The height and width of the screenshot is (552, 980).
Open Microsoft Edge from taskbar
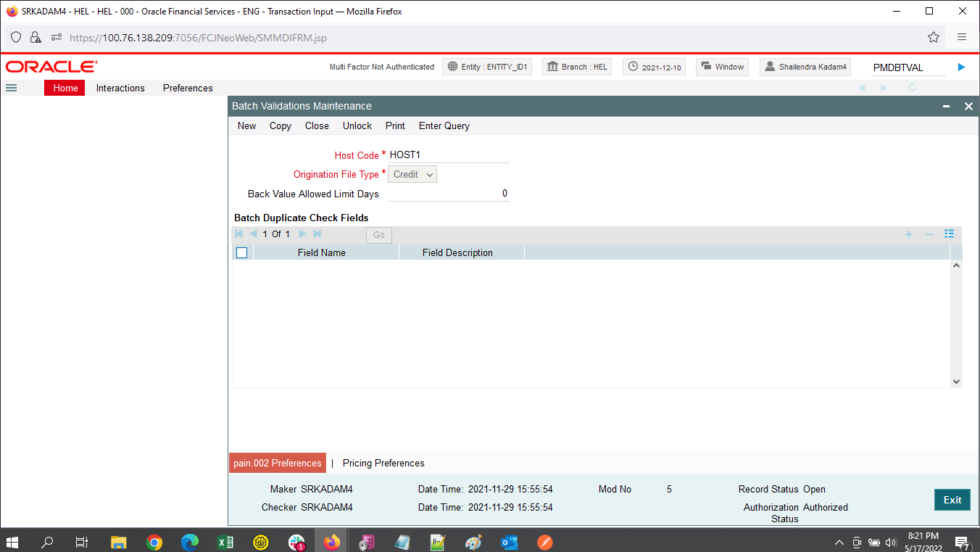(x=190, y=542)
